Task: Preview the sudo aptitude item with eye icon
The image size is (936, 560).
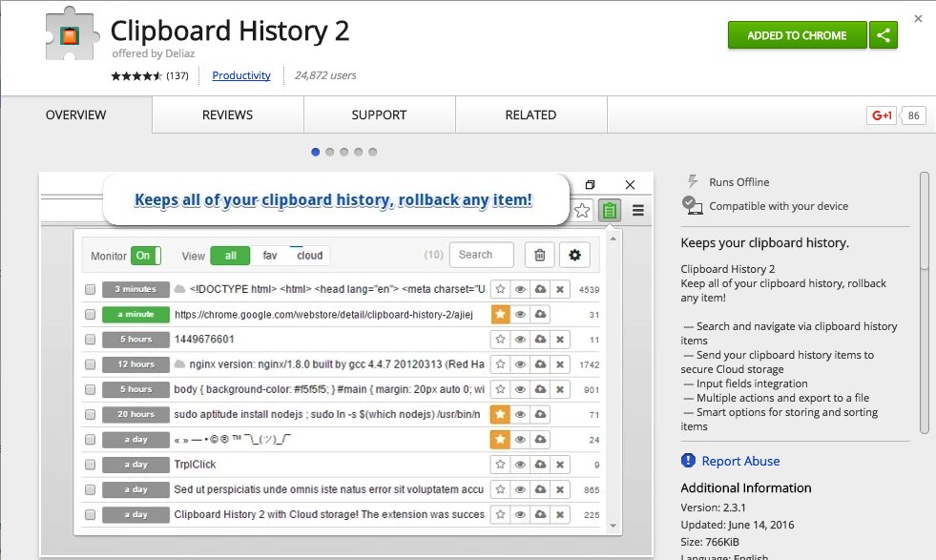Action: point(521,414)
